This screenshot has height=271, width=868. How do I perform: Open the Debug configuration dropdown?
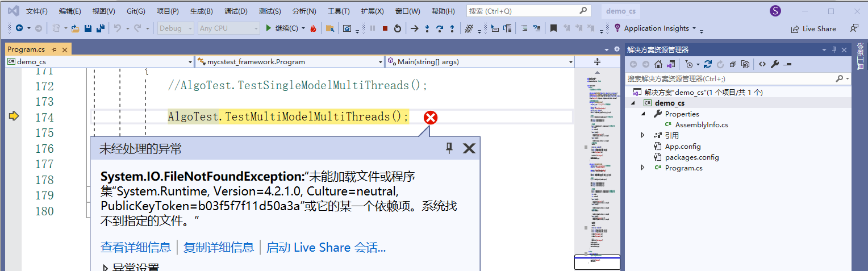coord(176,28)
